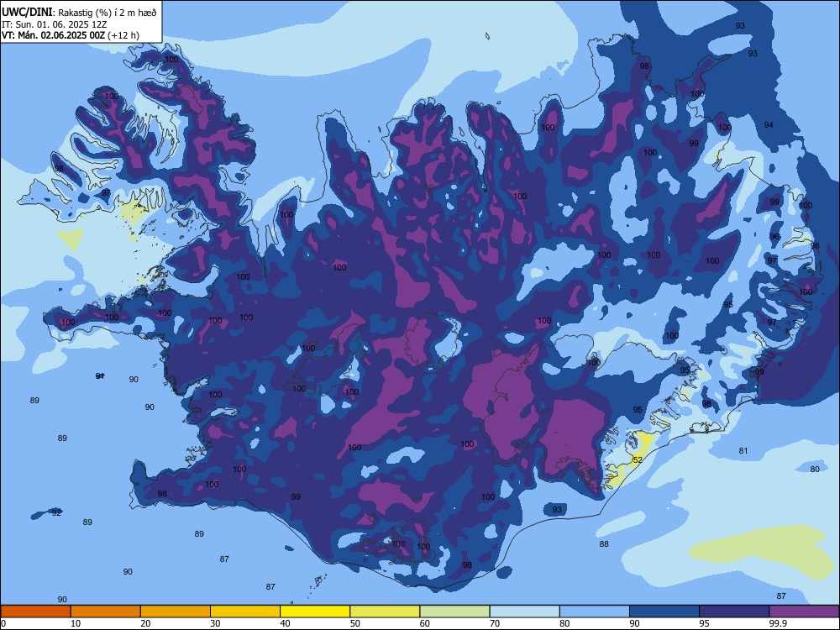Select the 92 value on the small southwest islet
840x630 pixels.
(57, 512)
